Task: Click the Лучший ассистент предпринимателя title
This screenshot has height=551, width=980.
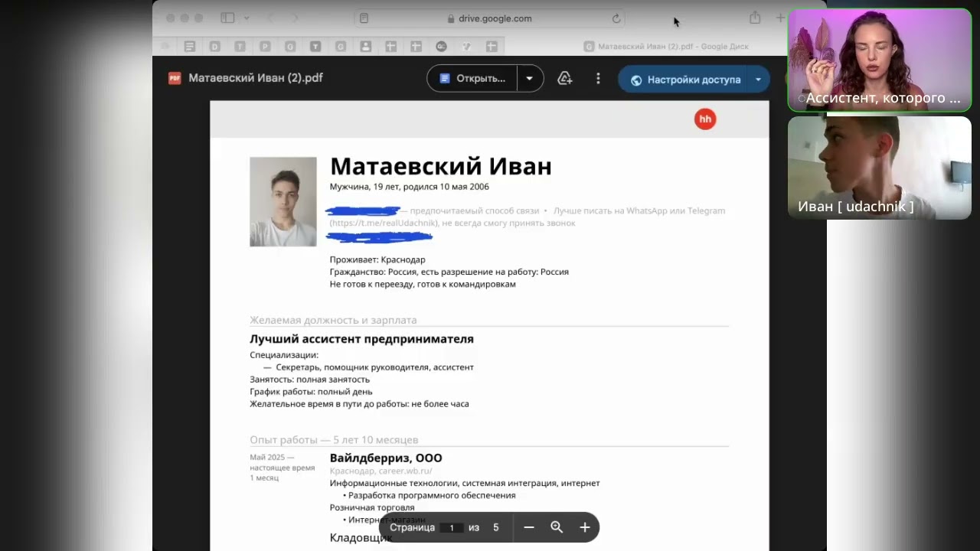Action: [x=361, y=339]
